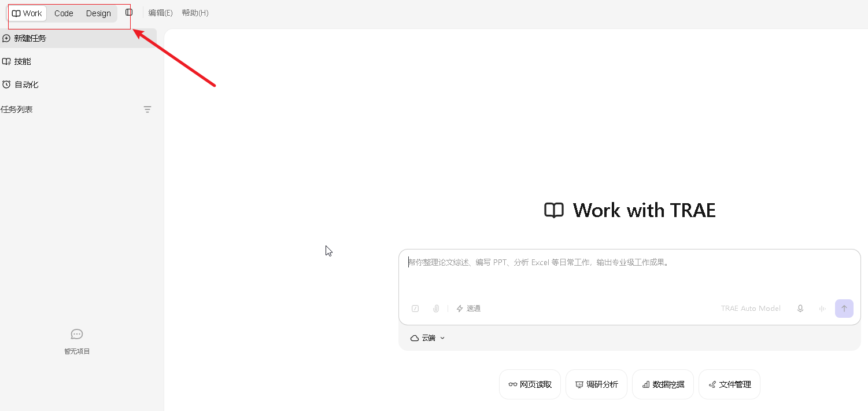
Task: Click the 暂无项目 chat bubble icon
Action: tap(77, 334)
